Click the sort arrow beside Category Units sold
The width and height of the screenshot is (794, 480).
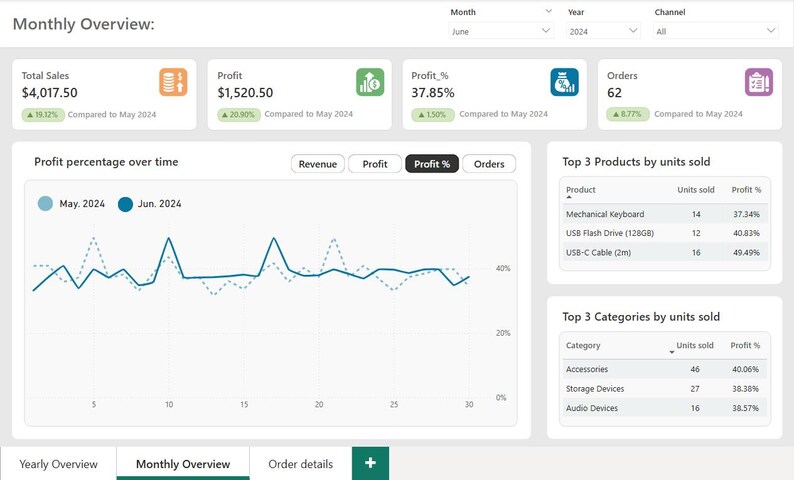pyautogui.click(x=672, y=352)
